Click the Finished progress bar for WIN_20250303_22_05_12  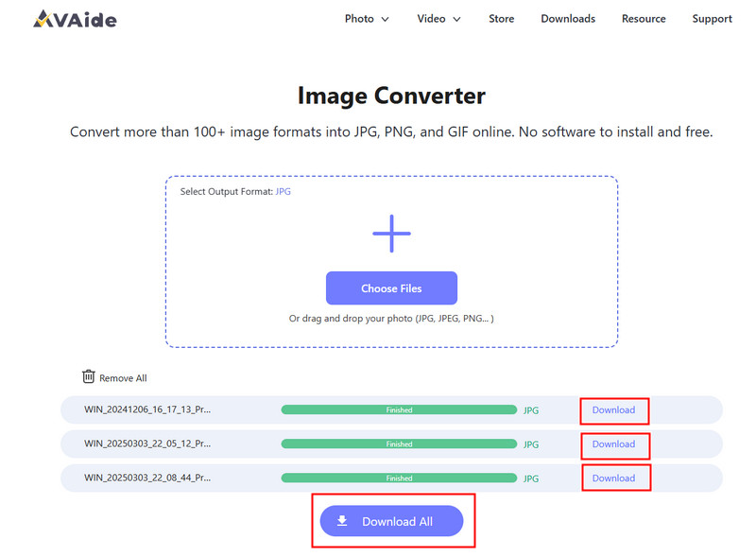[x=399, y=444]
